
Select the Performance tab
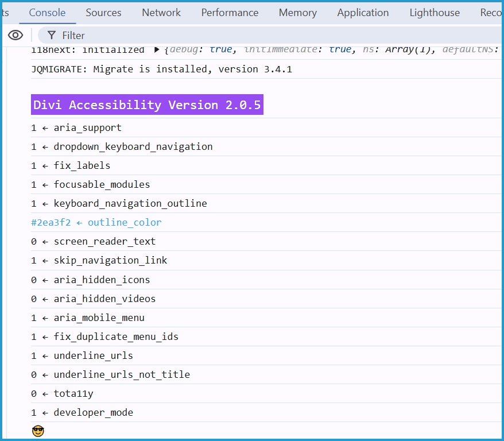pyautogui.click(x=230, y=13)
